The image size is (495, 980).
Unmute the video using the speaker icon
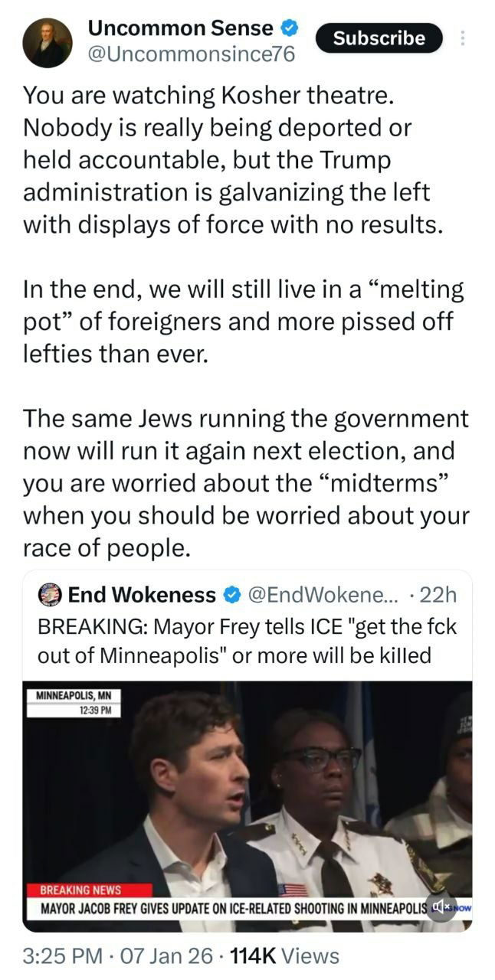pyautogui.click(x=441, y=906)
